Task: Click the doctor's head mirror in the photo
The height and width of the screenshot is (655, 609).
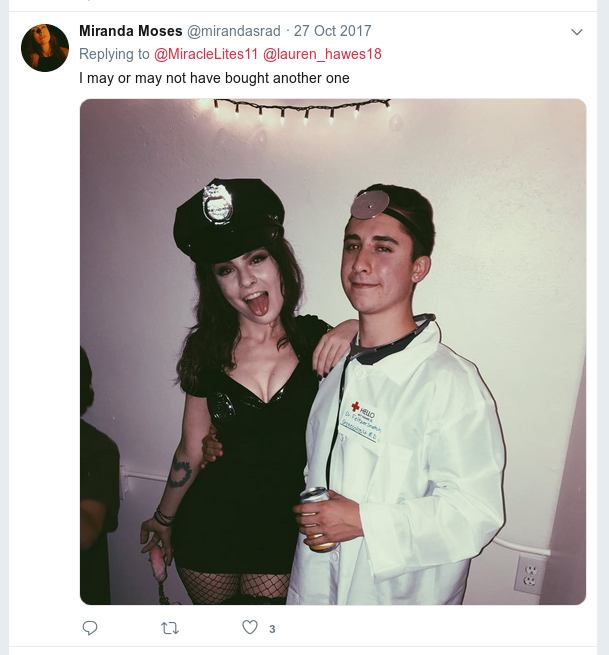Action: click(x=370, y=205)
